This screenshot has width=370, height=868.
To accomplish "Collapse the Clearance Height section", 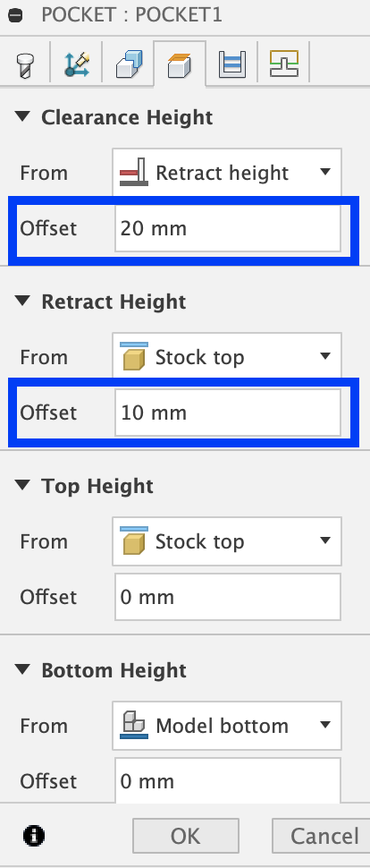I will [x=22, y=117].
